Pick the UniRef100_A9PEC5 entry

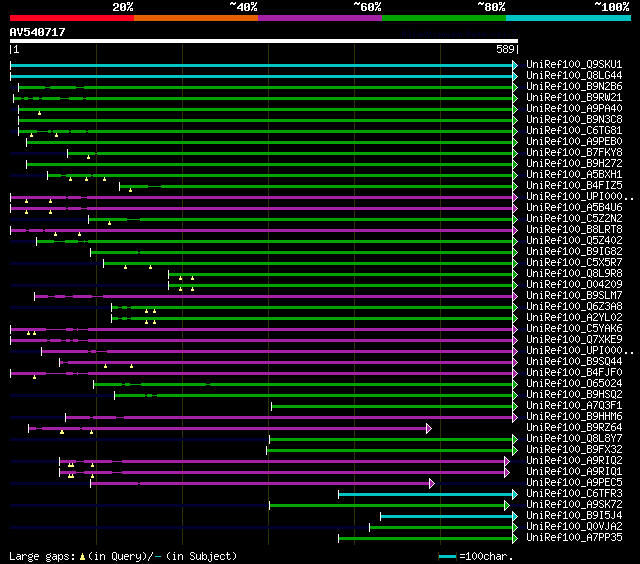pyautogui.click(x=574, y=483)
